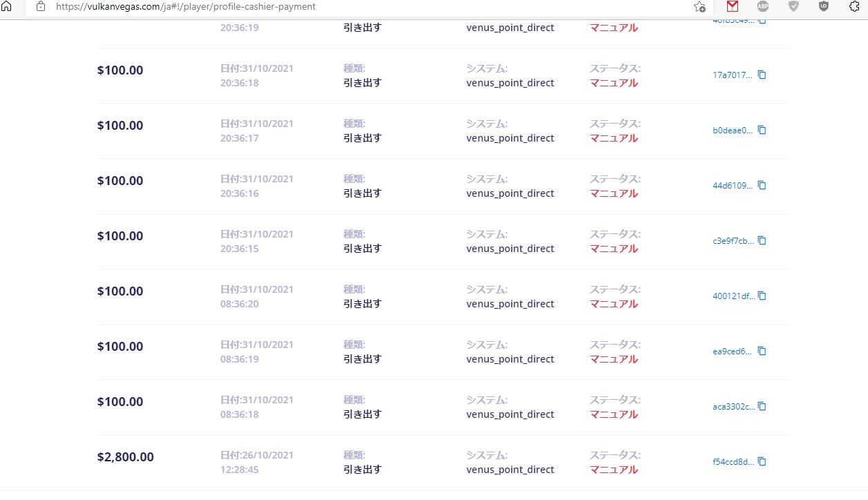Click transaction ID link 17a7017

click(x=733, y=75)
